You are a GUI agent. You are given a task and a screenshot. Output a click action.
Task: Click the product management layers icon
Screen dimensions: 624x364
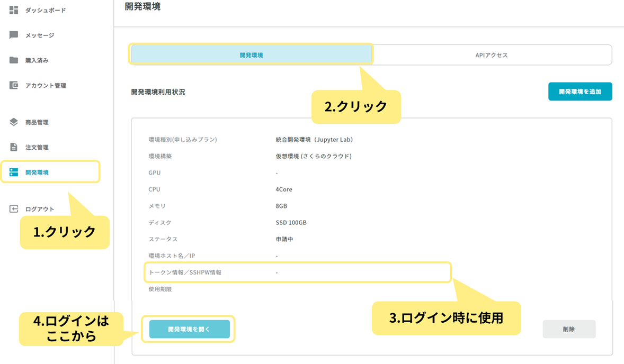coord(14,122)
